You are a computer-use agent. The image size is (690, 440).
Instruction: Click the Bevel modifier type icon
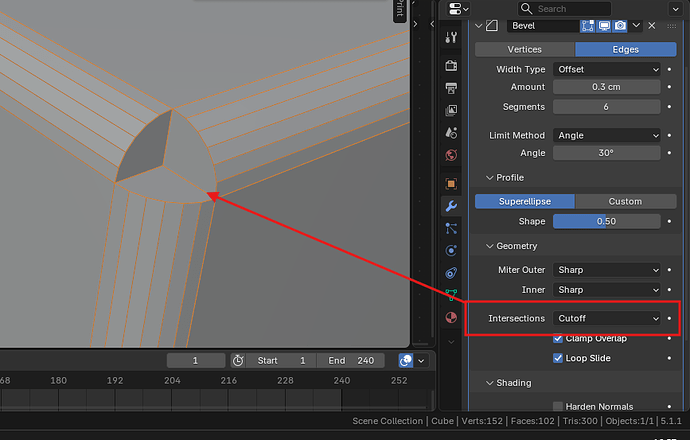point(492,26)
